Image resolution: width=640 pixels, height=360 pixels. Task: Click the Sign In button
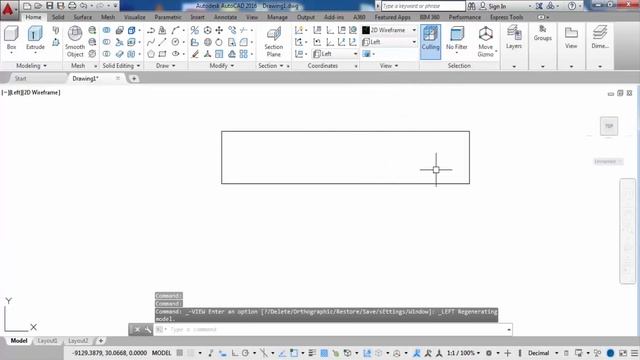(493, 6)
